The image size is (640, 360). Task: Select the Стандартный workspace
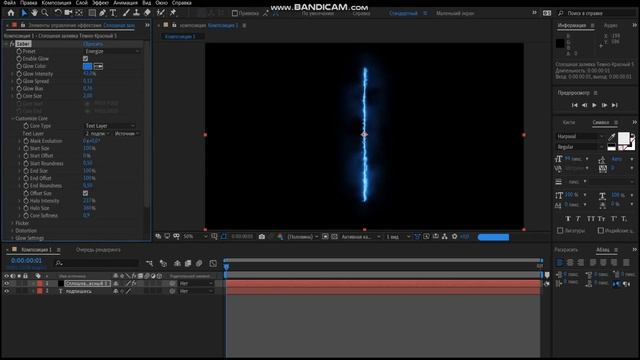click(x=403, y=13)
